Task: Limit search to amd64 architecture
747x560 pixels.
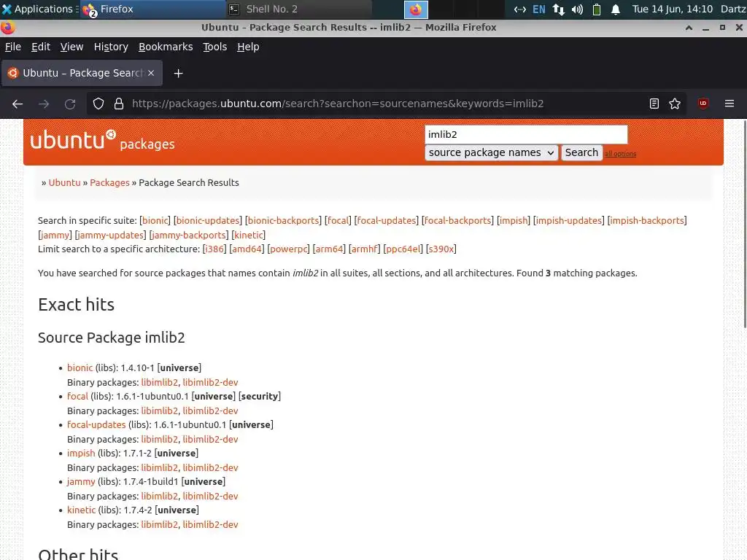Action: click(247, 249)
